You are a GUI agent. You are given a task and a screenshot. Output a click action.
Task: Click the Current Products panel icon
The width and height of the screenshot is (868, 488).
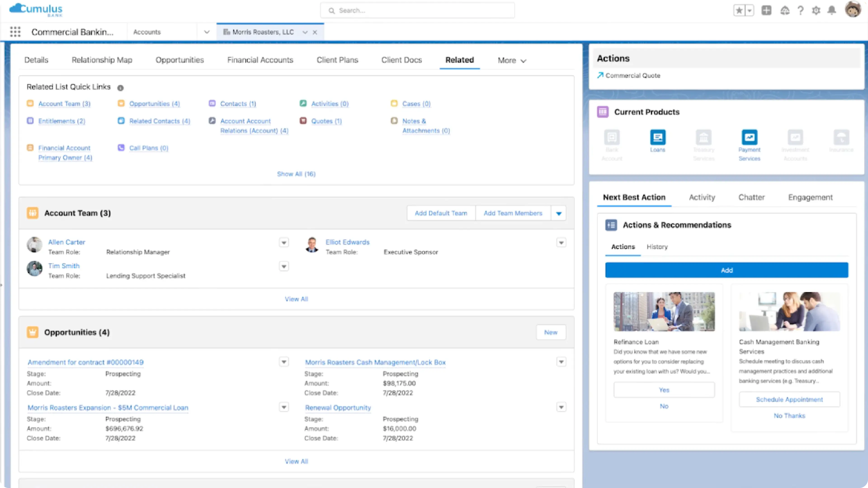tap(602, 112)
